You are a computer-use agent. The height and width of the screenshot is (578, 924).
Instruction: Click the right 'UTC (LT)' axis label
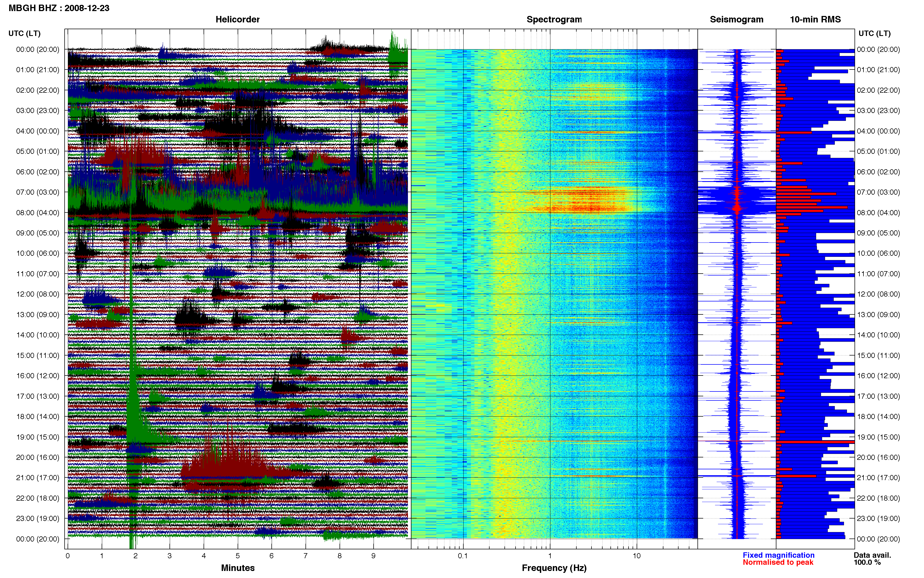(x=874, y=33)
